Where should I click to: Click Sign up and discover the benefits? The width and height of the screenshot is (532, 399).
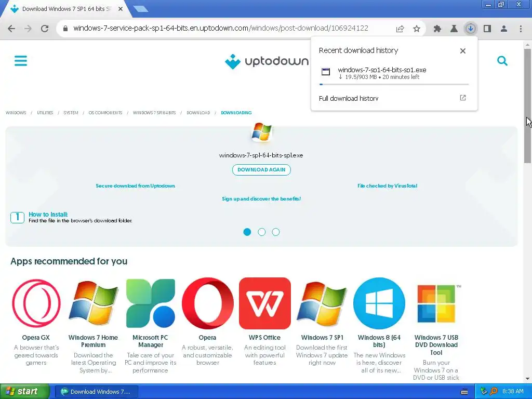tap(262, 199)
